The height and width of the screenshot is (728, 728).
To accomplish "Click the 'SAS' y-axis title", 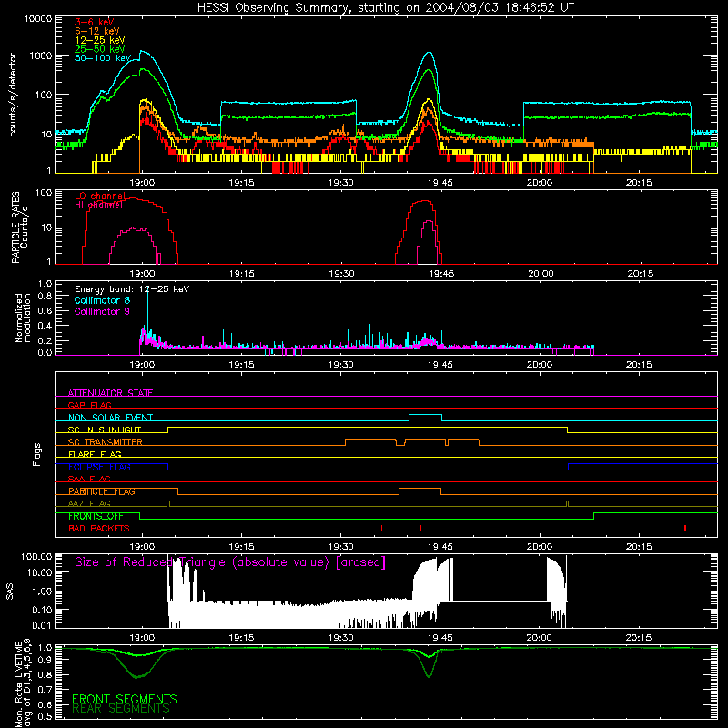I will point(9,591).
